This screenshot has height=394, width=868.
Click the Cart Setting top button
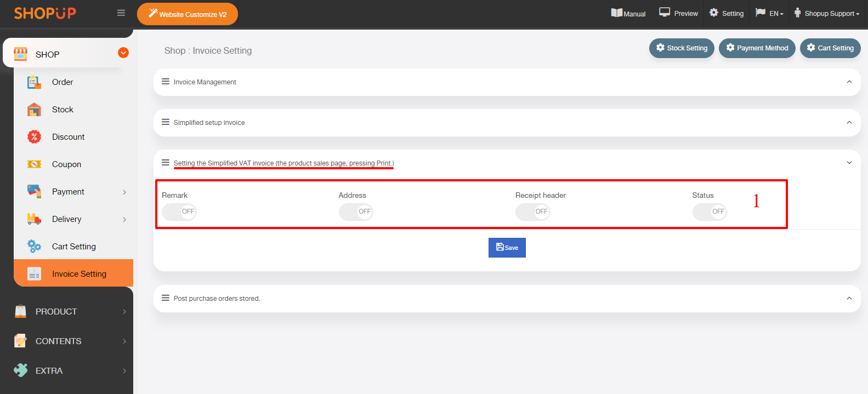830,48
